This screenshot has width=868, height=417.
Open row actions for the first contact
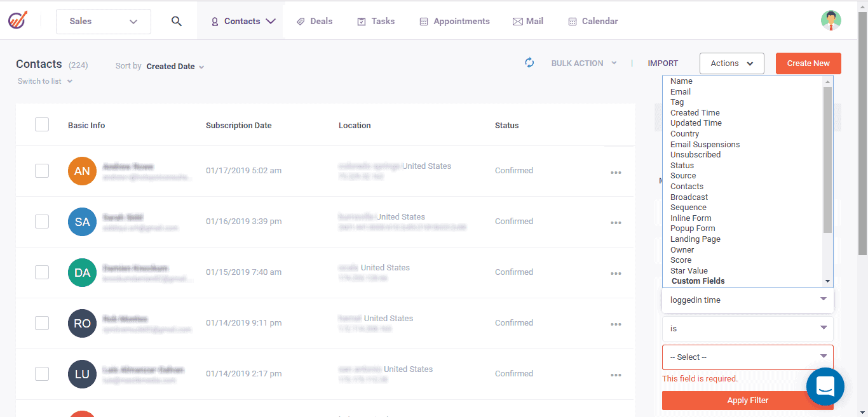tap(615, 172)
